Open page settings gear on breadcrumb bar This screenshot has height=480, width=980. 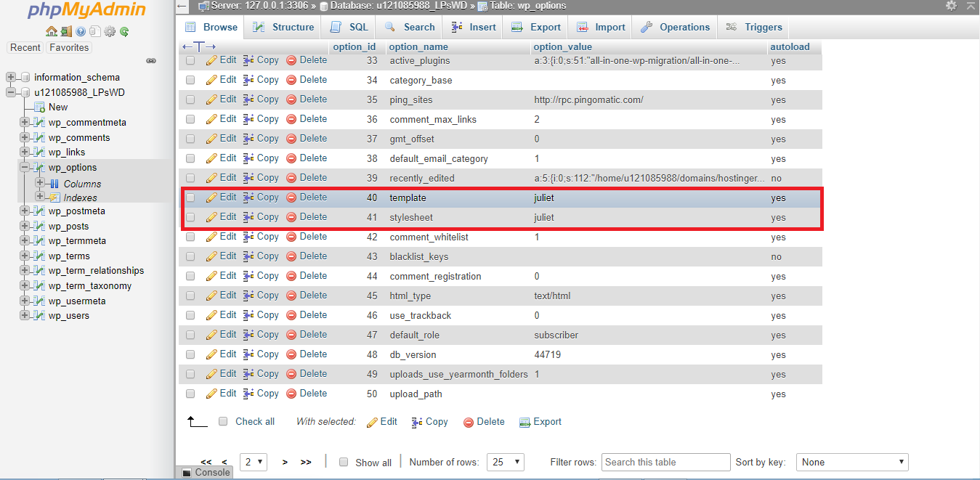point(952,6)
